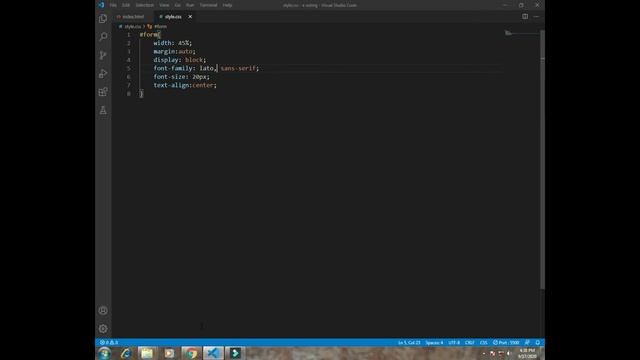Click the width: 45% line of code
Viewport: 640px width, 360px height.
173,43
